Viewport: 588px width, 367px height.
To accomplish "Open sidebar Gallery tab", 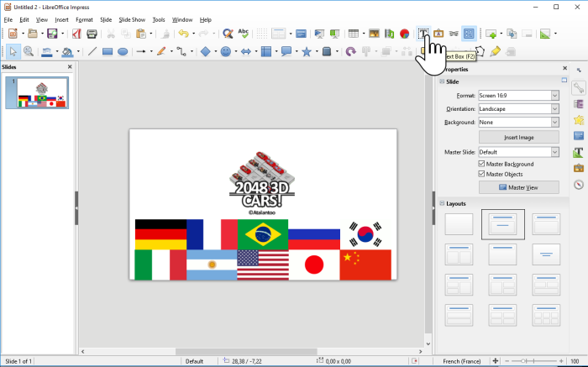I will pos(579,168).
